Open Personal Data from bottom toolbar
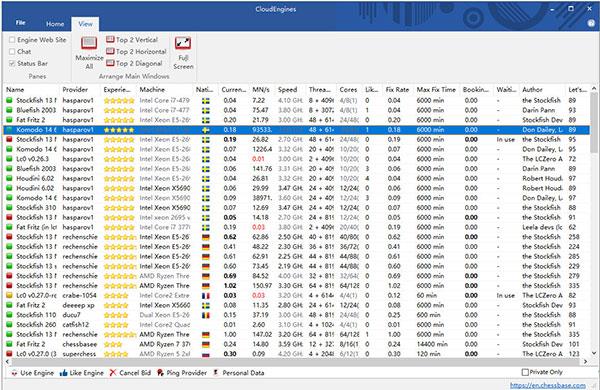Screen dimensions: 600x390 click(x=238, y=373)
